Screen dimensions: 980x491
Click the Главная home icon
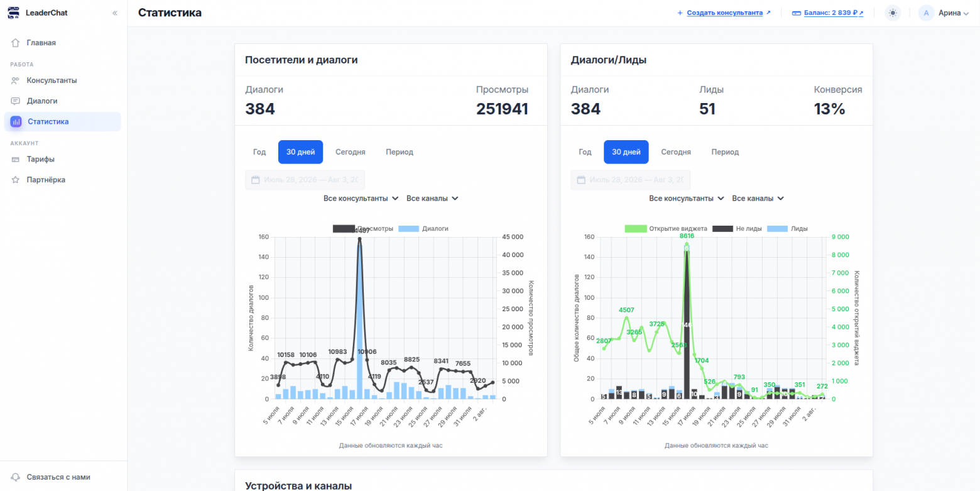pos(16,43)
